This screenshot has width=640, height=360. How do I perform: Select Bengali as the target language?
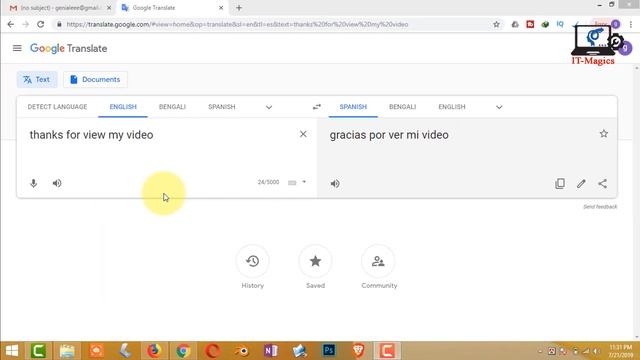click(x=402, y=107)
